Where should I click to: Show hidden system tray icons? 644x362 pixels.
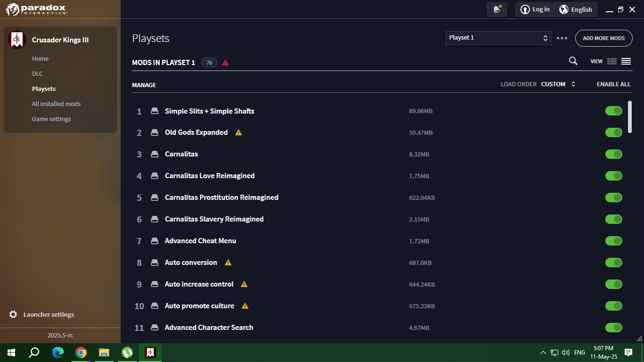(x=543, y=353)
